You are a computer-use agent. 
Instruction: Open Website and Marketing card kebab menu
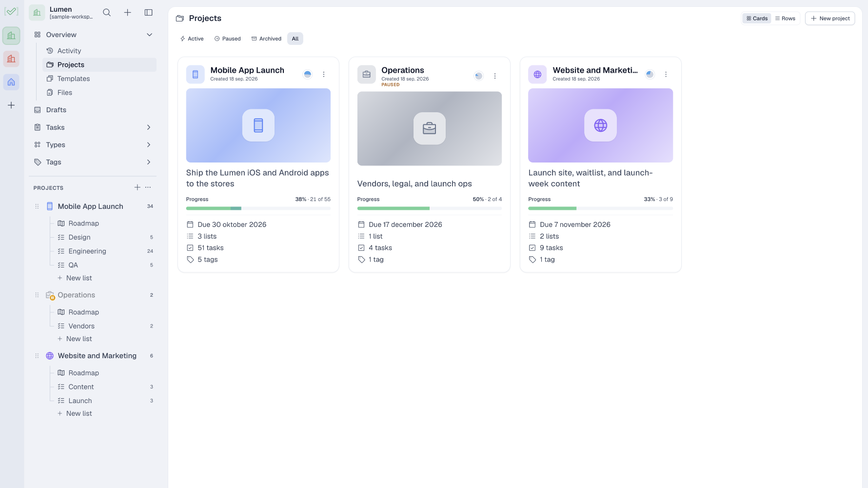coord(666,74)
